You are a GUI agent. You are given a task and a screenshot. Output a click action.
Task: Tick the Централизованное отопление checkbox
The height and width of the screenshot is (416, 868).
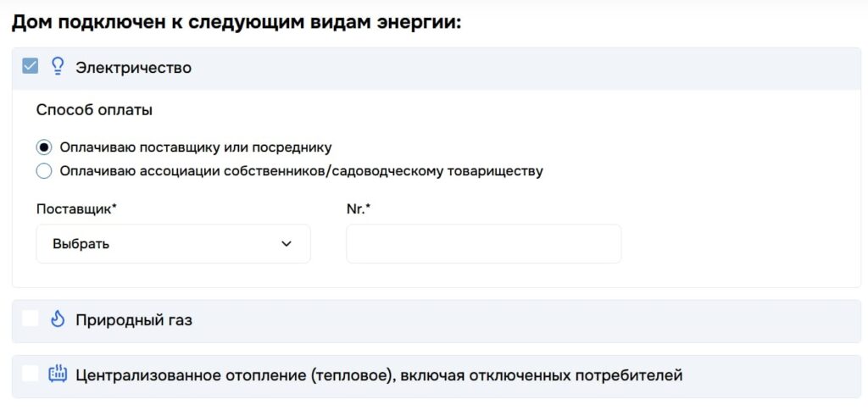point(31,374)
